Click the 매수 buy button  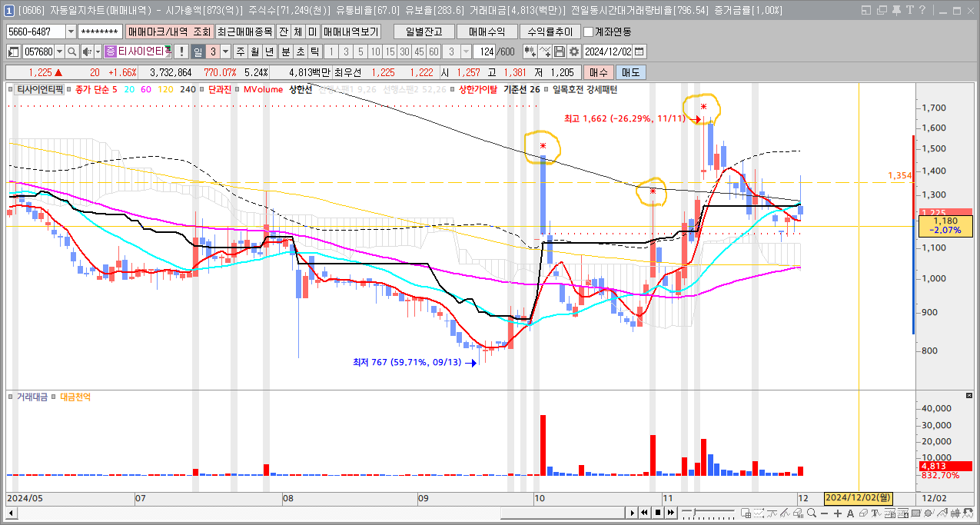tap(599, 72)
